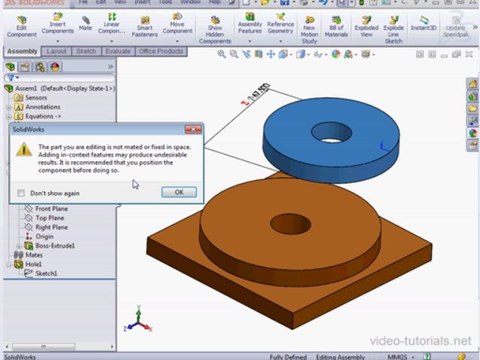The height and width of the screenshot is (360, 480).
Task: Expand the Boss-Extrude1 feature node
Action: (x=19, y=246)
